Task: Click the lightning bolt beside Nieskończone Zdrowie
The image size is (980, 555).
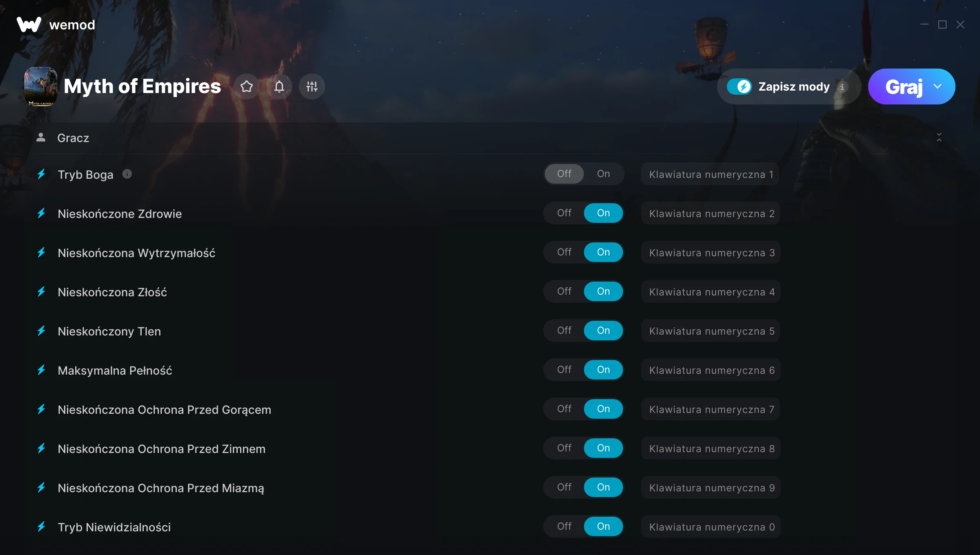Action: [41, 213]
